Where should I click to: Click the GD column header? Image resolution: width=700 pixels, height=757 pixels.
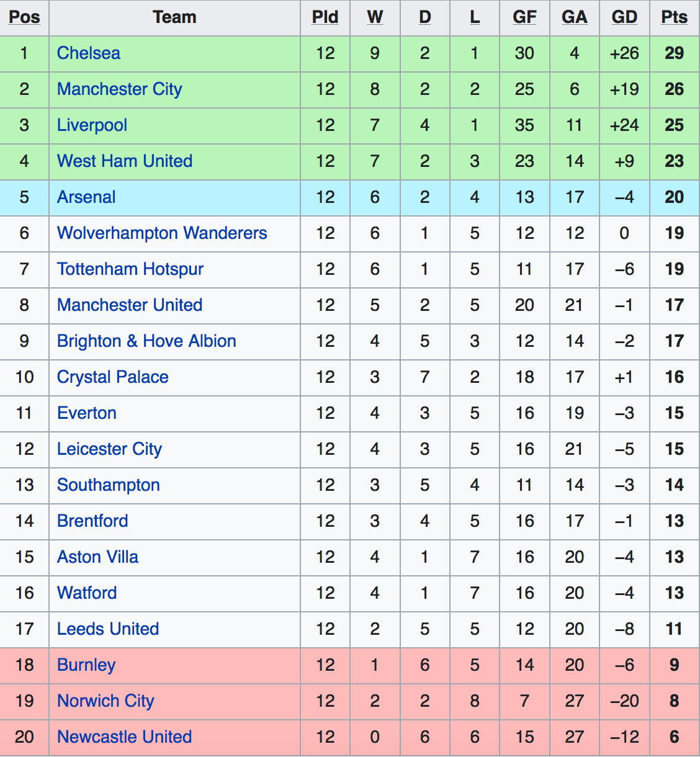coord(624,17)
